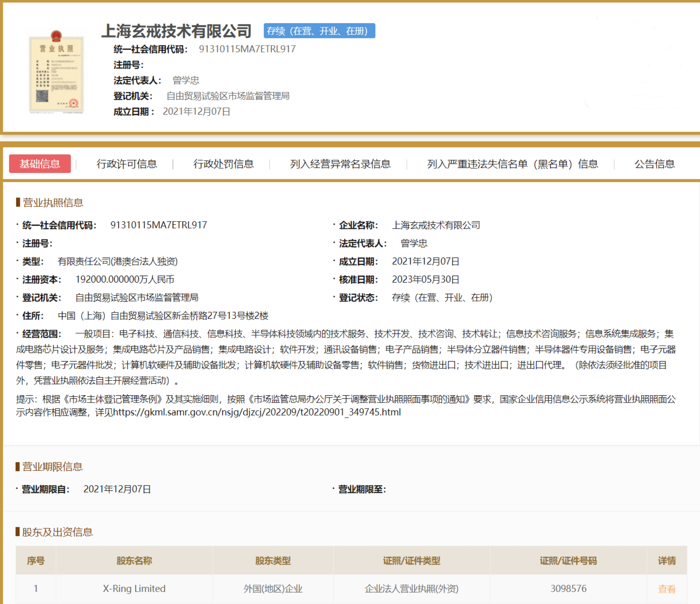Click the X-Ring Limited shareholder name cell

tap(134, 589)
